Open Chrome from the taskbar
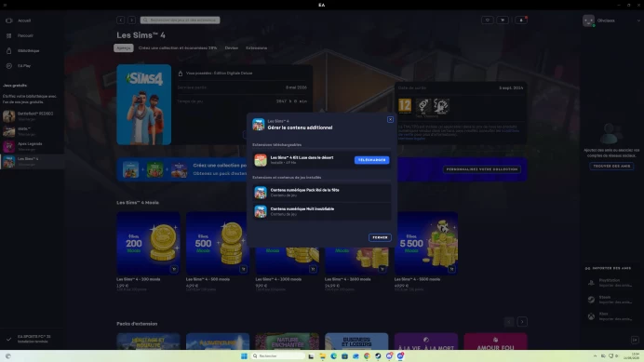Screen dimensions: 644x362 (x=367, y=355)
